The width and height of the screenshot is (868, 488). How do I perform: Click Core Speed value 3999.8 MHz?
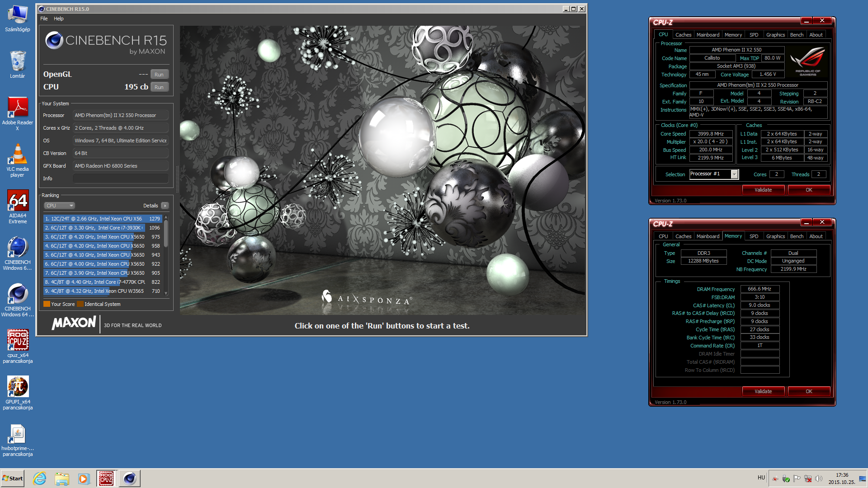[x=711, y=134]
